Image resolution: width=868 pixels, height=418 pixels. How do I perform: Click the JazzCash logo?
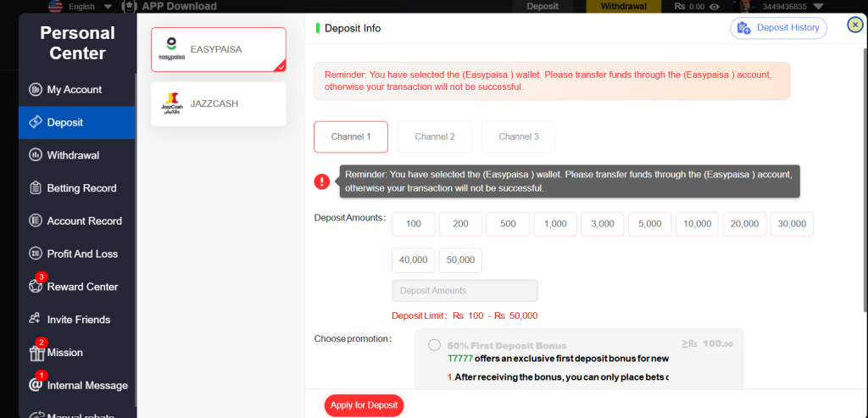pos(171,103)
